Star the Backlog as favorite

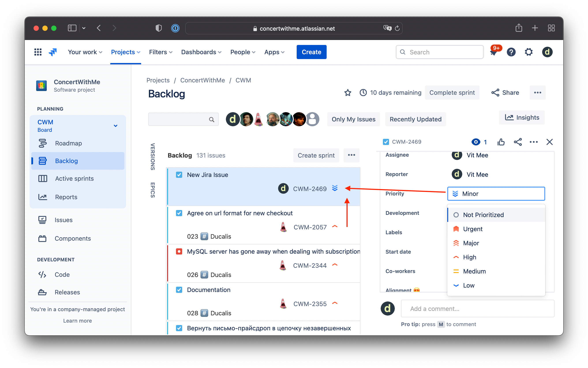[x=348, y=93]
